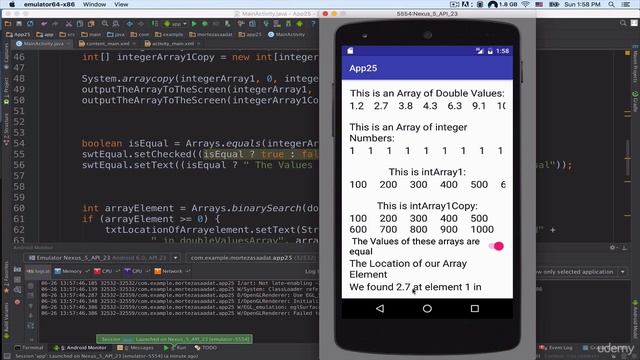The height and width of the screenshot is (360, 640).
Task: Tap the Recents square button on emulator
Action: (x=474, y=309)
